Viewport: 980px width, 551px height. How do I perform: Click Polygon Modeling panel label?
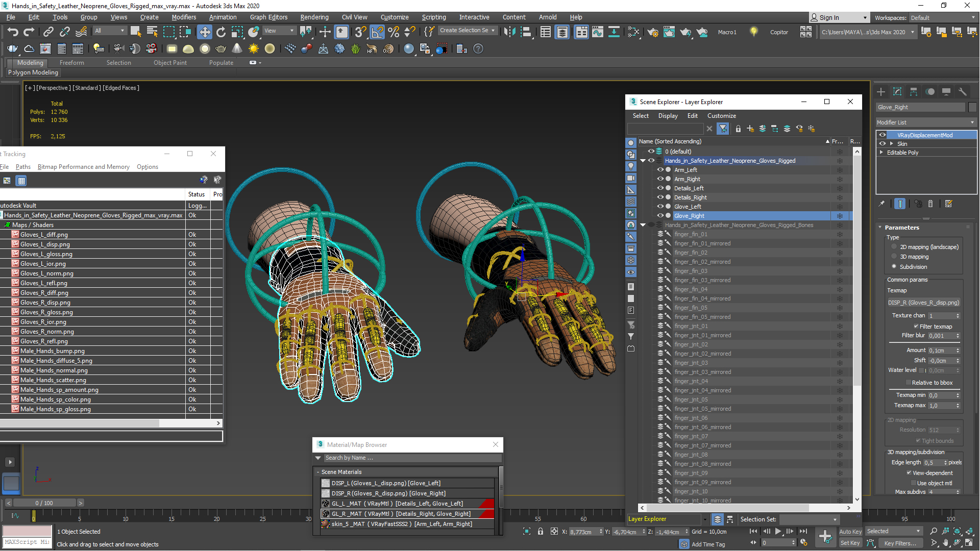click(33, 72)
